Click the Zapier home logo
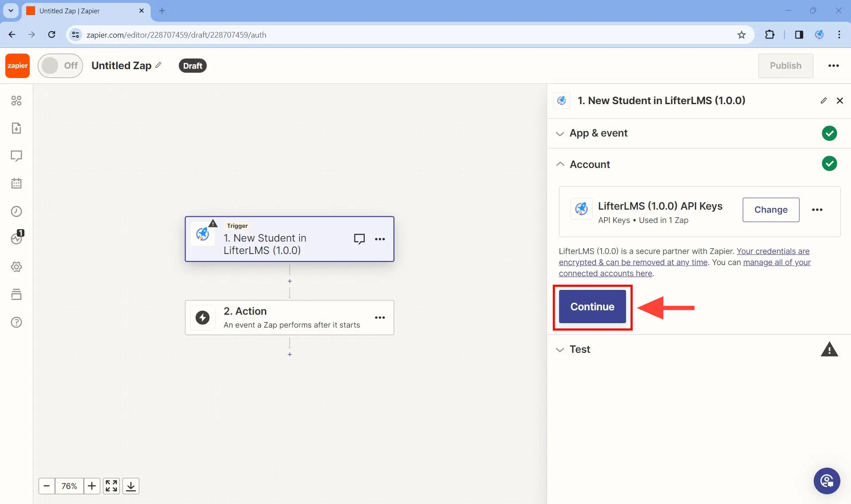This screenshot has height=504, width=851. (x=18, y=66)
